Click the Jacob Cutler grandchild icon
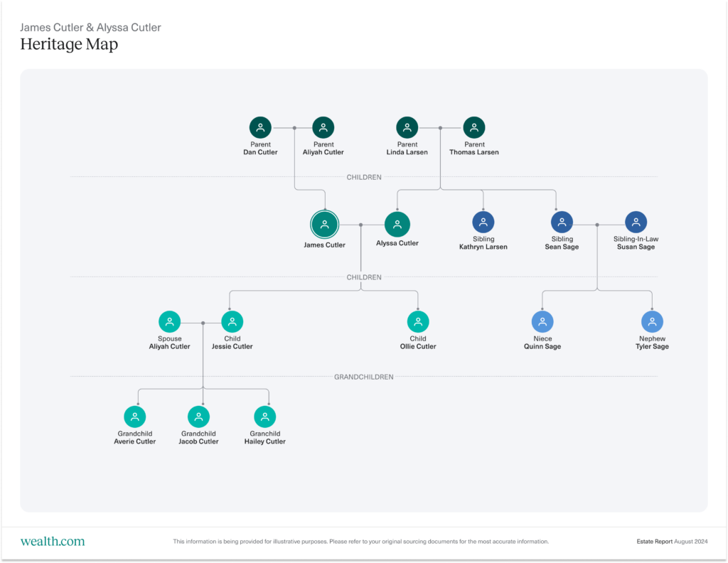 pos(198,415)
